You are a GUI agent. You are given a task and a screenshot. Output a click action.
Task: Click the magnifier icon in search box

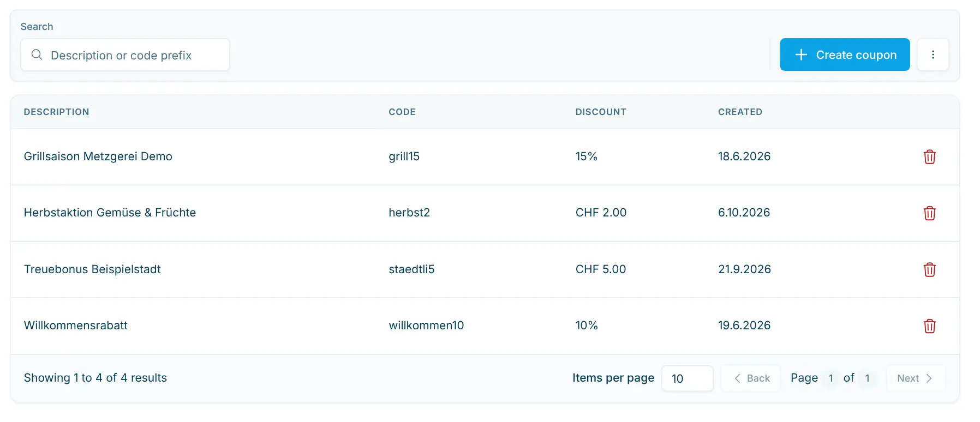[37, 55]
